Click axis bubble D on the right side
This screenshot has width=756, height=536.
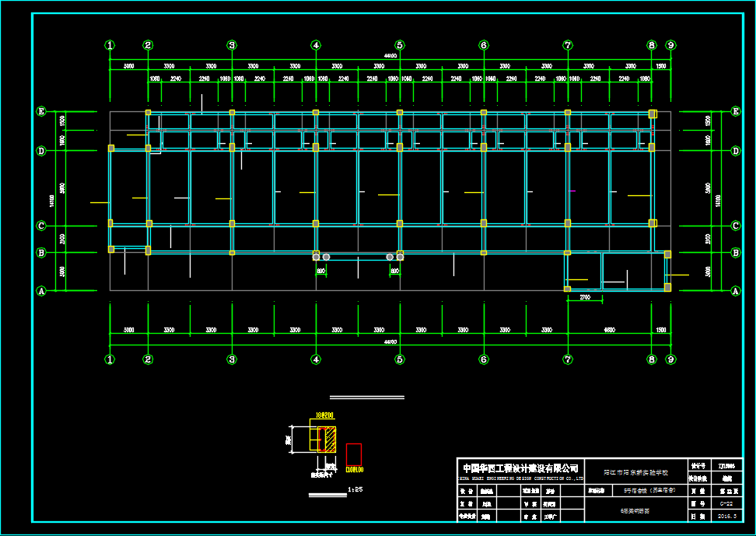(736, 151)
